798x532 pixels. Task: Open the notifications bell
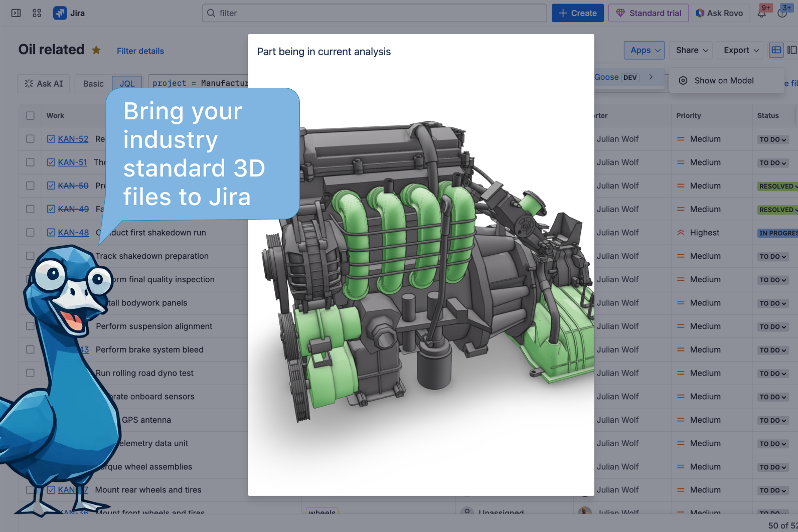tap(761, 13)
